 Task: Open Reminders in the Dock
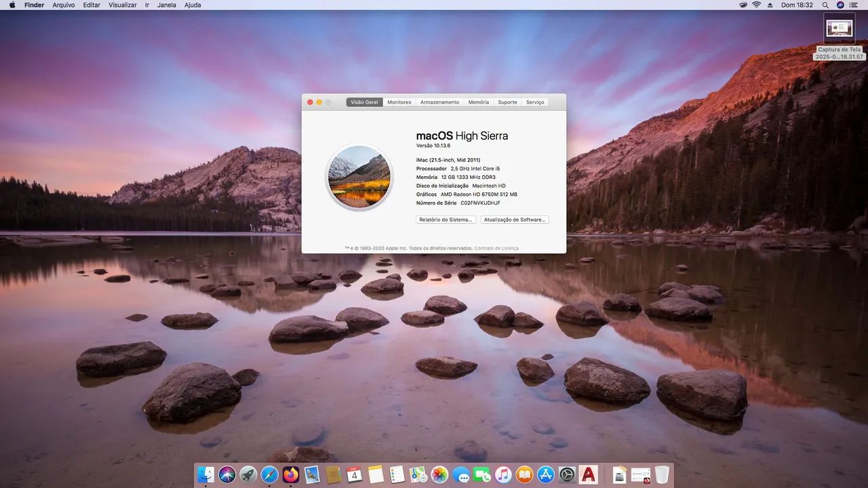coord(397,474)
